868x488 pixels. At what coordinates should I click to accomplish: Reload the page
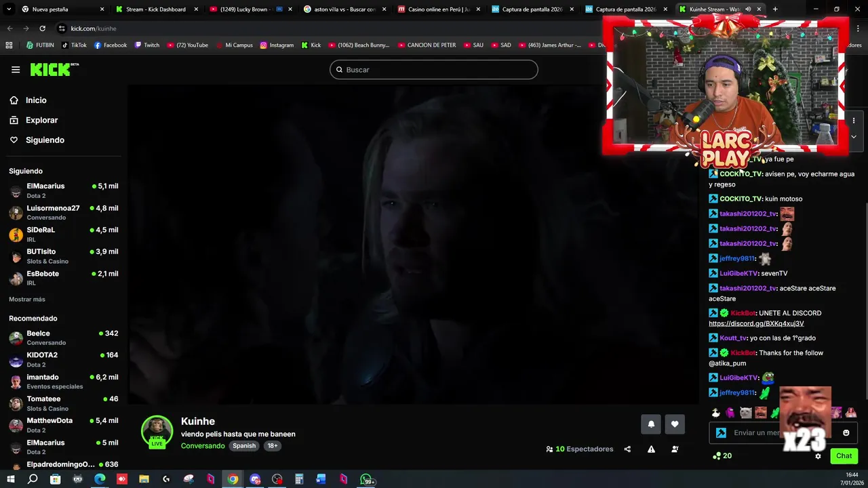[42, 28]
